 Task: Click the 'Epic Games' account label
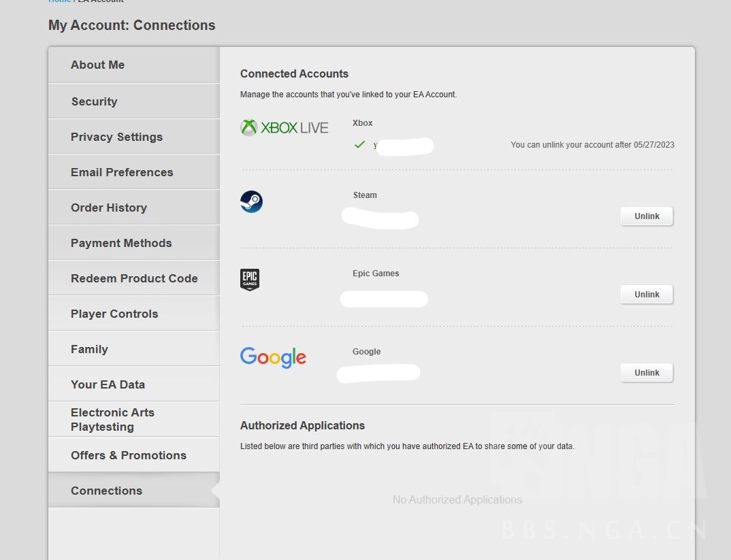pos(376,274)
